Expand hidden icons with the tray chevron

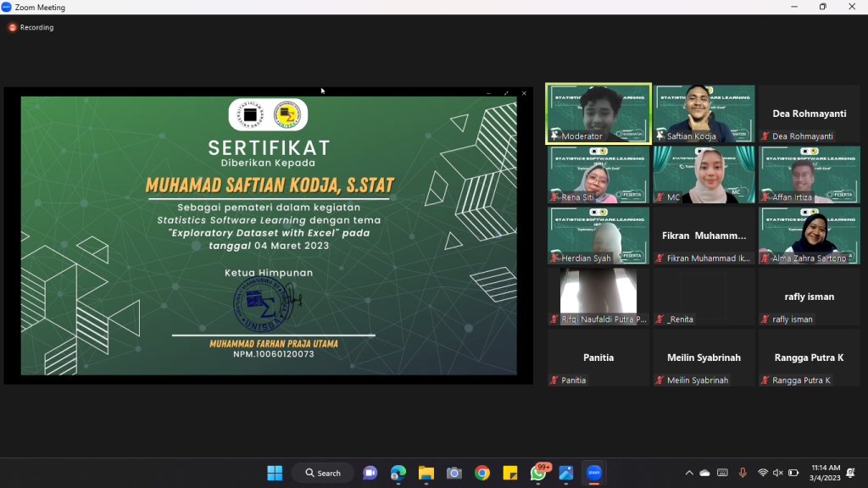click(689, 473)
